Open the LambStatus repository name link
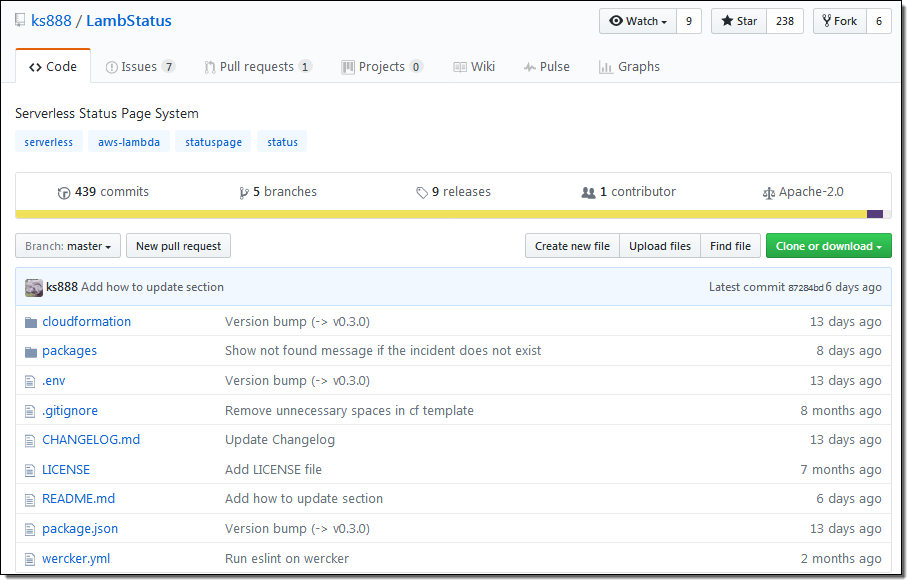This screenshot has width=912, height=585. click(x=129, y=21)
